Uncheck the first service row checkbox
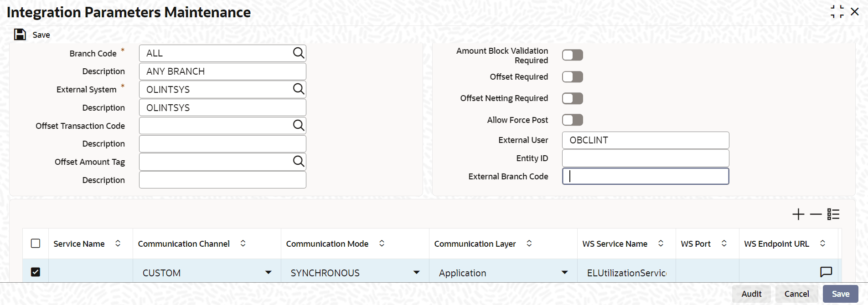The height and width of the screenshot is (305, 868). (x=36, y=272)
